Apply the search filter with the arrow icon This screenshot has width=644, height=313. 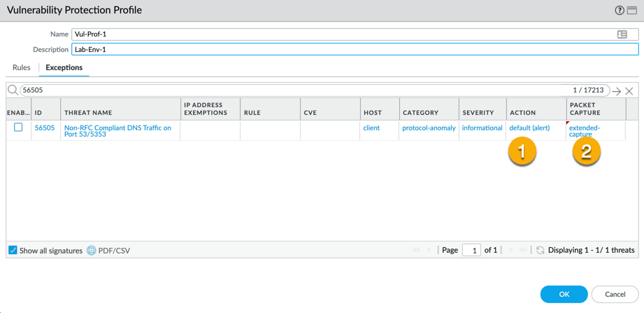click(x=616, y=91)
